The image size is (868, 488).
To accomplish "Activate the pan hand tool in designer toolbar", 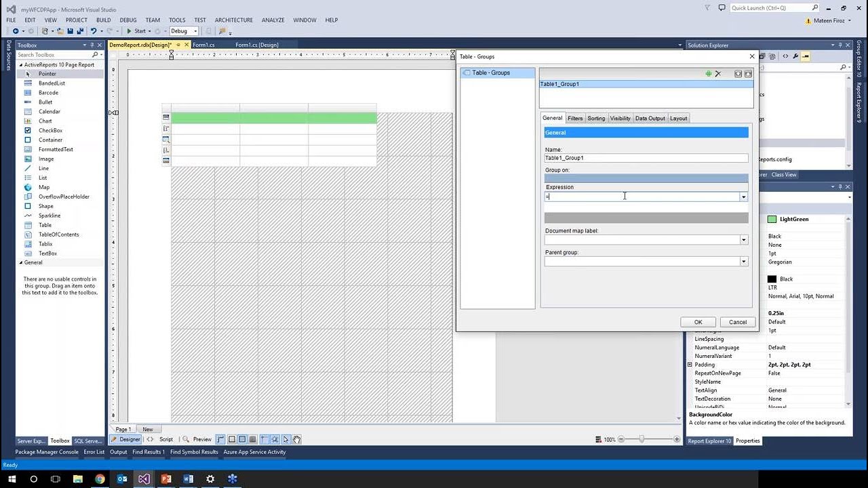I will pos(297,439).
